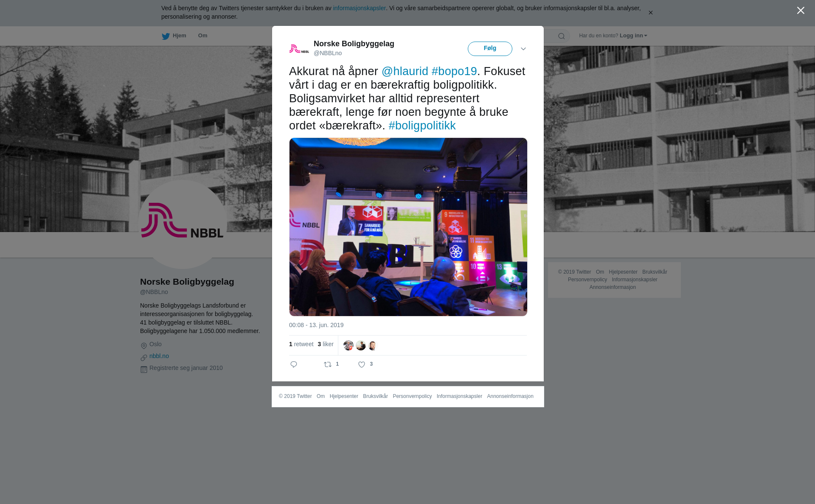Open NBBL avatar in tweet header
This screenshot has height=504, width=815.
coord(299,49)
